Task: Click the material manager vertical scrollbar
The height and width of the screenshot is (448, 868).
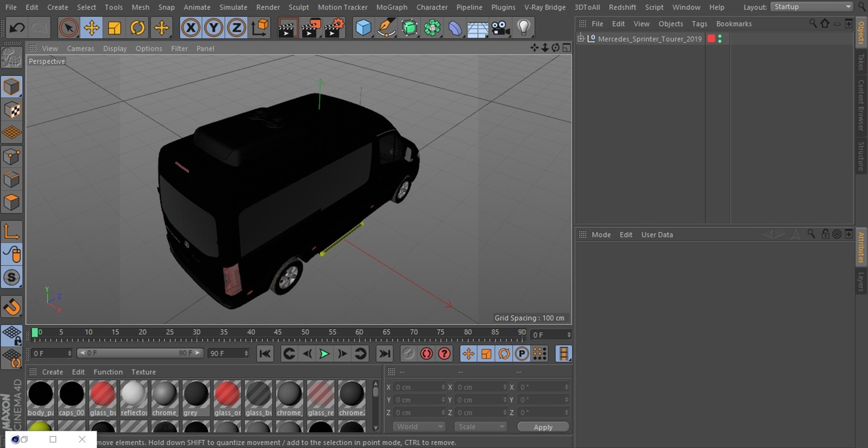Action: tap(375, 406)
